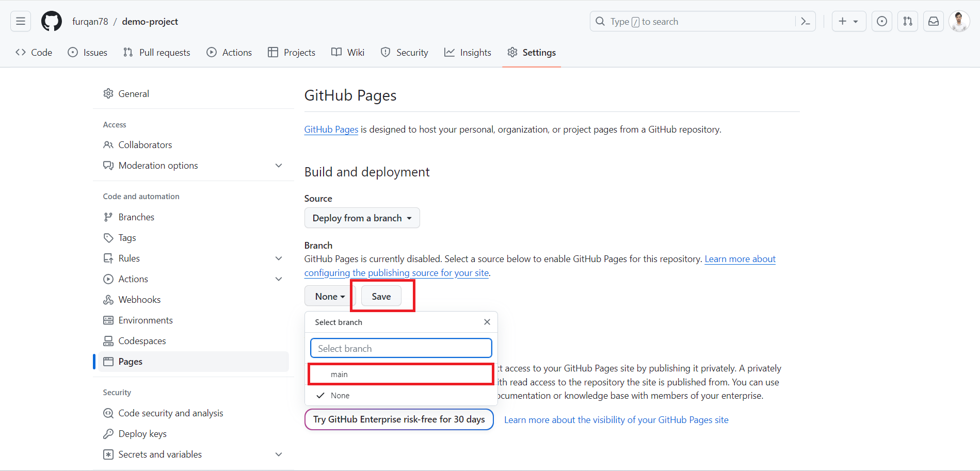The height and width of the screenshot is (471, 980).
Task: Open Environments settings page
Action: click(x=194, y=320)
